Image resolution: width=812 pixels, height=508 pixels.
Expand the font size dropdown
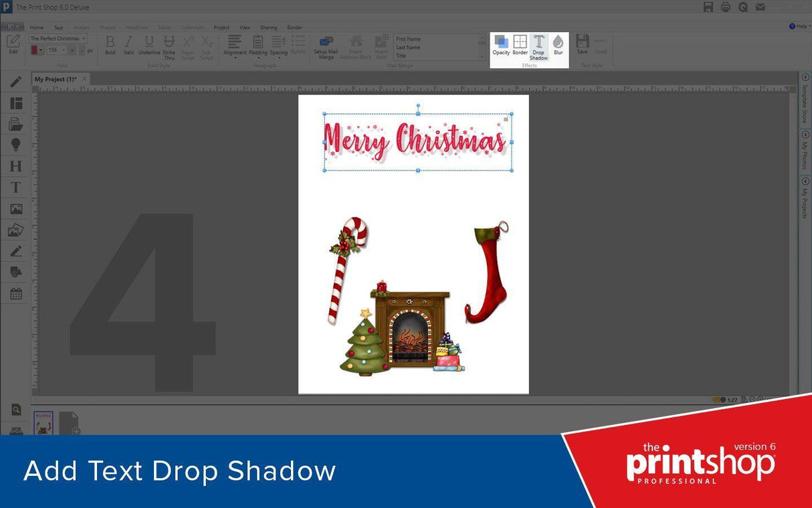63,50
